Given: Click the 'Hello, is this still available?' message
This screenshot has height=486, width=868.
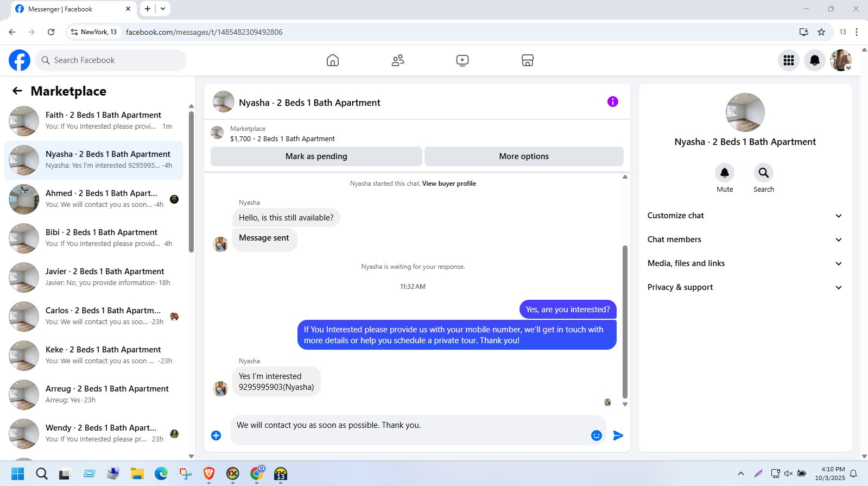Looking at the screenshot, I should click(286, 218).
